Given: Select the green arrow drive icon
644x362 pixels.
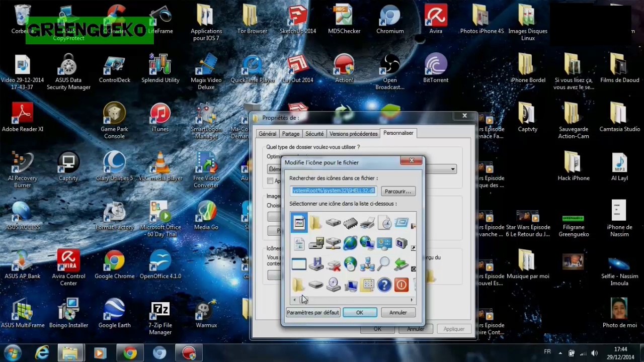Looking at the screenshot, I should point(401,264).
